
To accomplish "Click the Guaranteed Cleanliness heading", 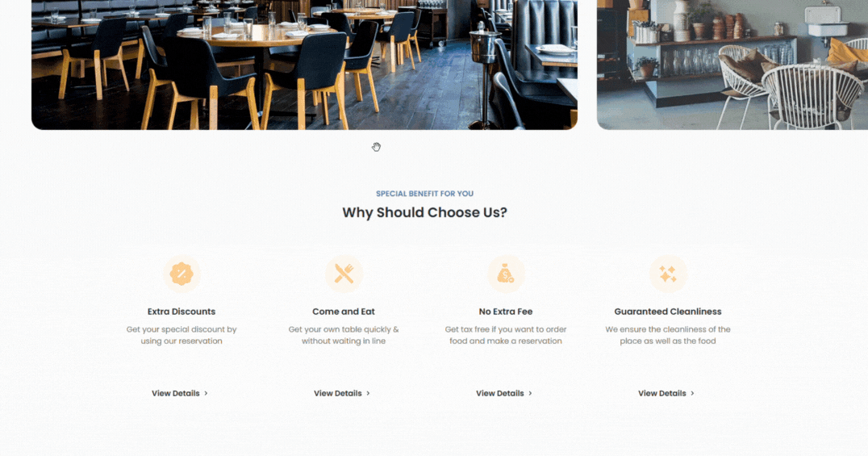I will pos(668,312).
